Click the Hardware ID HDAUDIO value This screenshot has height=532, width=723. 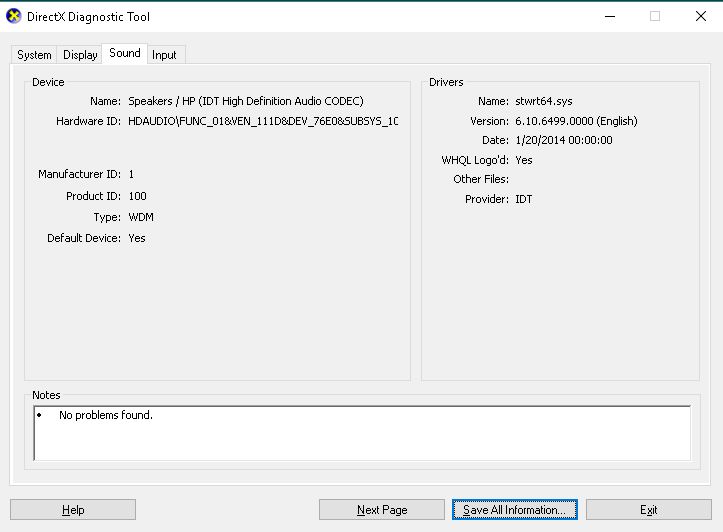(263, 121)
